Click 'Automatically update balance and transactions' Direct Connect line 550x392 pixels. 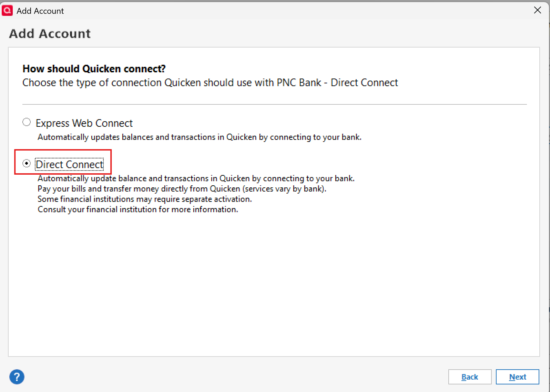tap(196, 178)
